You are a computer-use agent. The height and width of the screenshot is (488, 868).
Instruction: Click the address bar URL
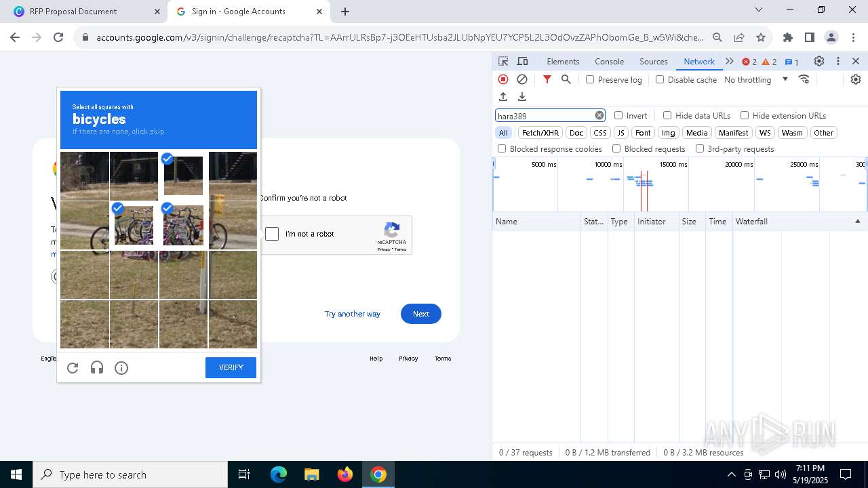(x=399, y=37)
